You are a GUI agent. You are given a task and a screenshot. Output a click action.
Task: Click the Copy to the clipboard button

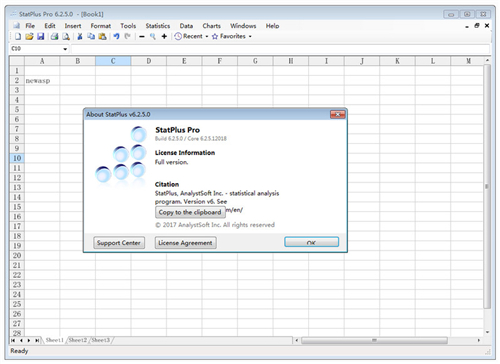click(x=190, y=212)
